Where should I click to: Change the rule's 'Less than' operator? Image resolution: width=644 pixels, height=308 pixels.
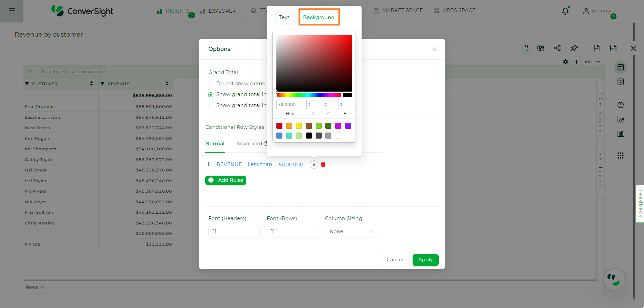coord(260,164)
